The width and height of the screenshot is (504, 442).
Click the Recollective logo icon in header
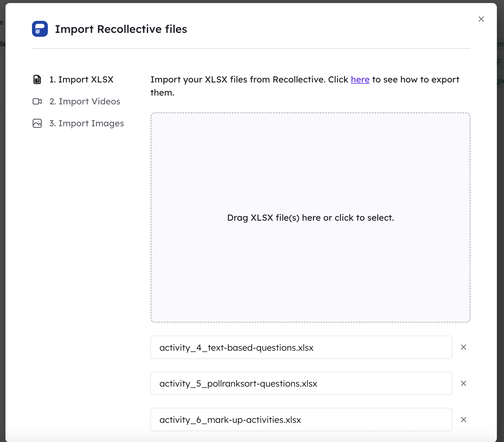[40, 29]
